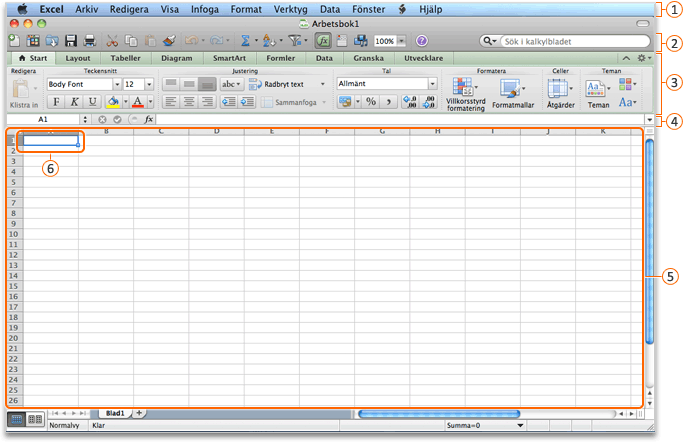Toggle bold with the F button

[x=56, y=102]
